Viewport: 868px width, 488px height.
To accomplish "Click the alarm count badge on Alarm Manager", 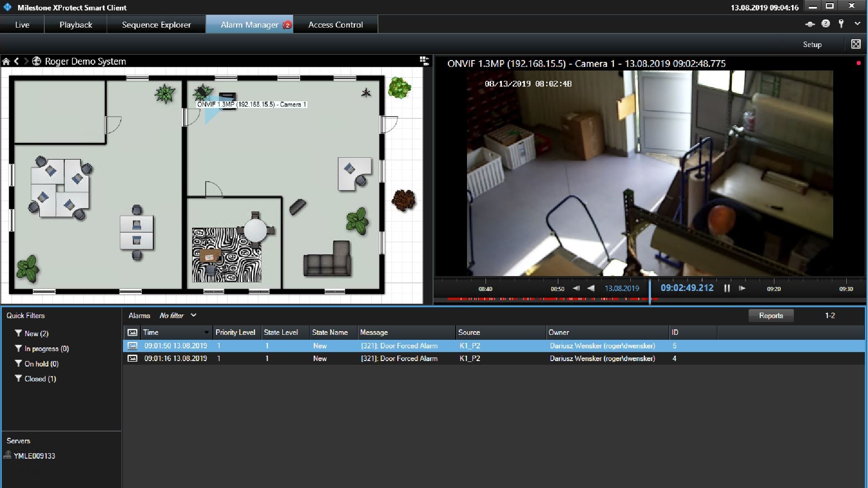I will point(287,25).
